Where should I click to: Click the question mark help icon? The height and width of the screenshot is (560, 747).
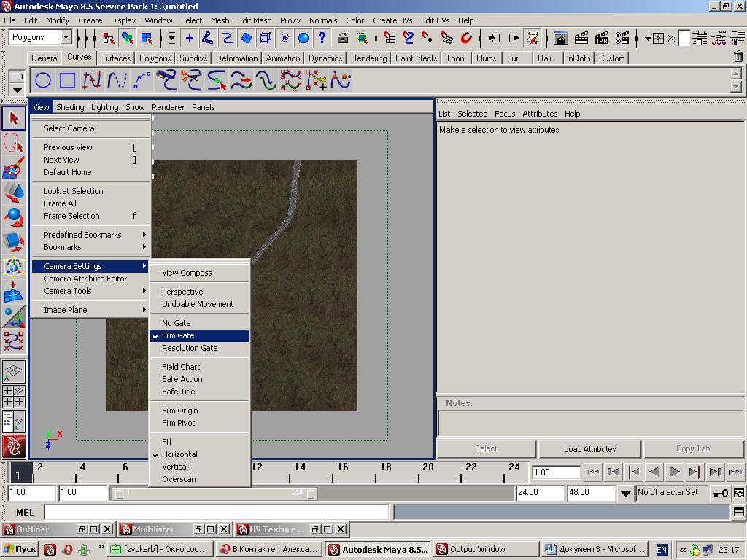pyautogui.click(x=322, y=38)
